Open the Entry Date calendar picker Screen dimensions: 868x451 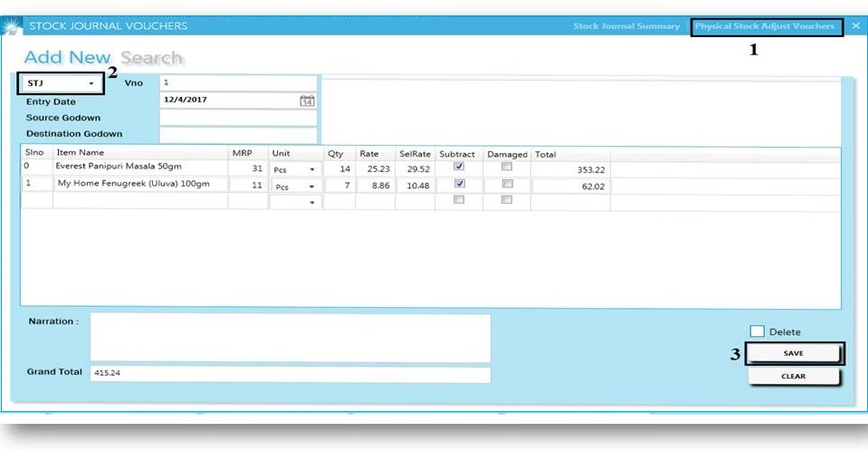point(307,101)
